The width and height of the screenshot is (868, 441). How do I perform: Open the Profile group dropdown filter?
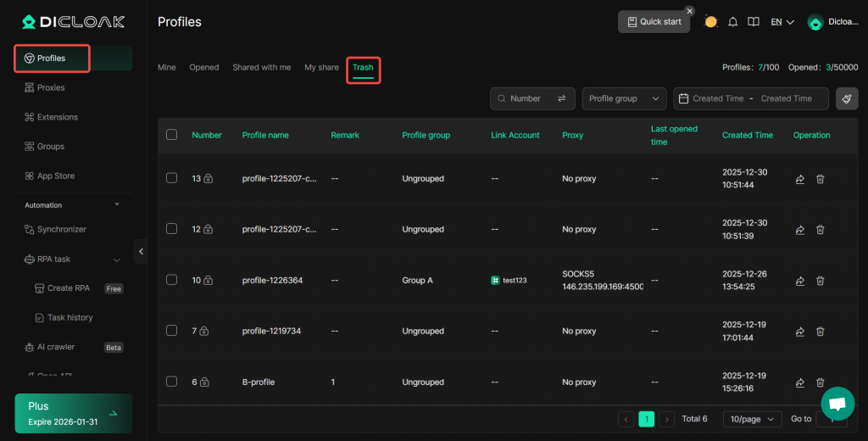point(624,98)
